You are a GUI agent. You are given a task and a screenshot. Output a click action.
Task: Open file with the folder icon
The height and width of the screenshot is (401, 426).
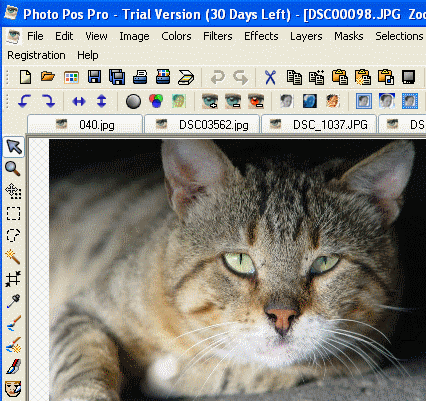click(x=48, y=77)
